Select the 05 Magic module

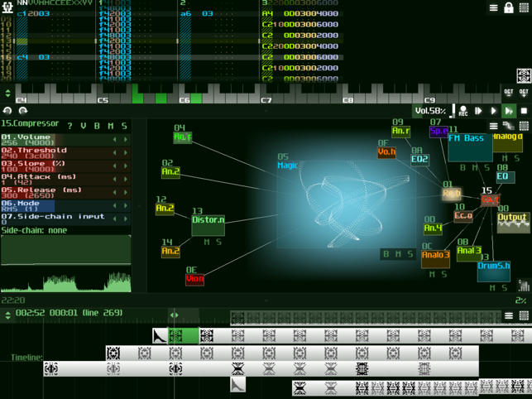[346, 204]
